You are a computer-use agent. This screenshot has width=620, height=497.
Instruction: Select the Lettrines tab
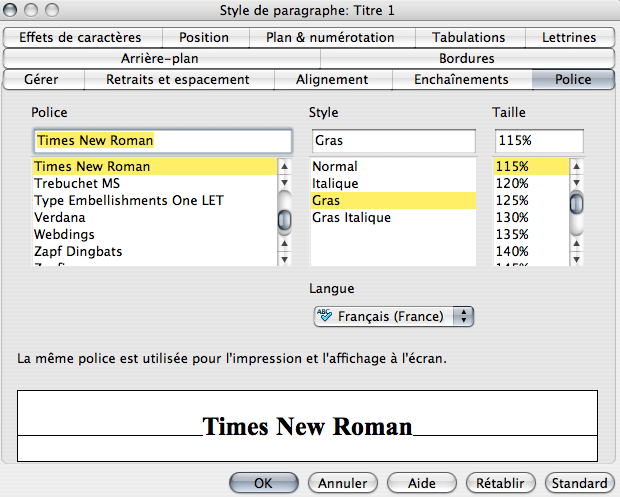coord(570,38)
